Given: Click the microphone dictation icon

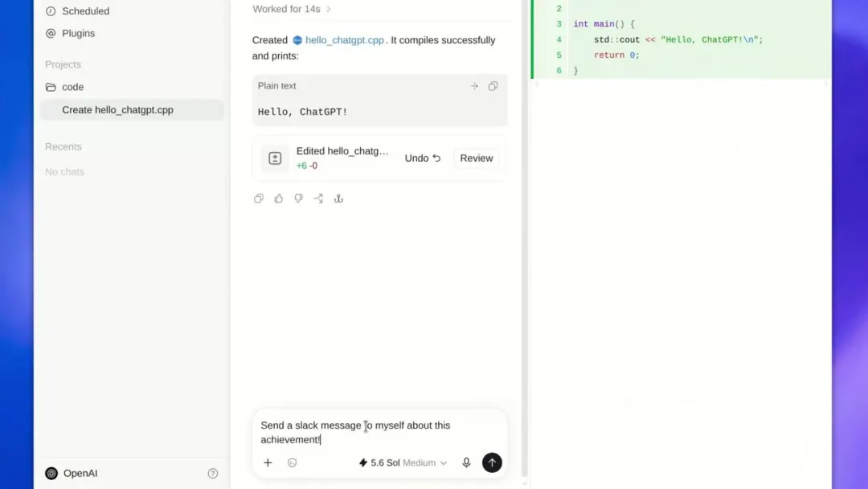Looking at the screenshot, I should pos(466,462).
